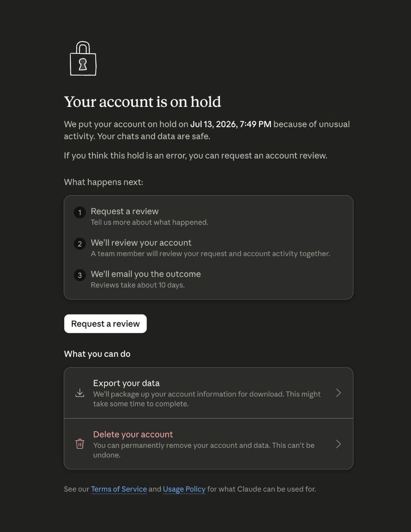This screenshot has width=411, height=532.
Task: Click the Your account is on hold heading
Action: [142, 102]
